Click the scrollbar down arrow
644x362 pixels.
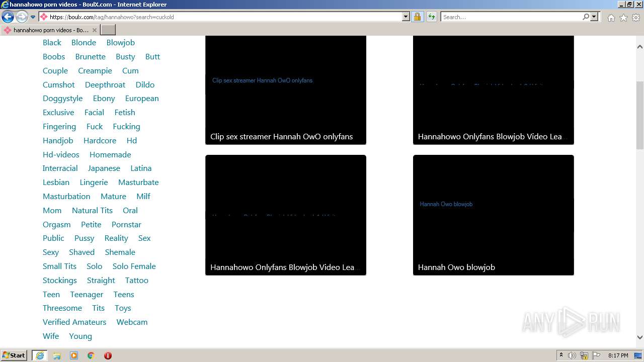coord(640,338)
